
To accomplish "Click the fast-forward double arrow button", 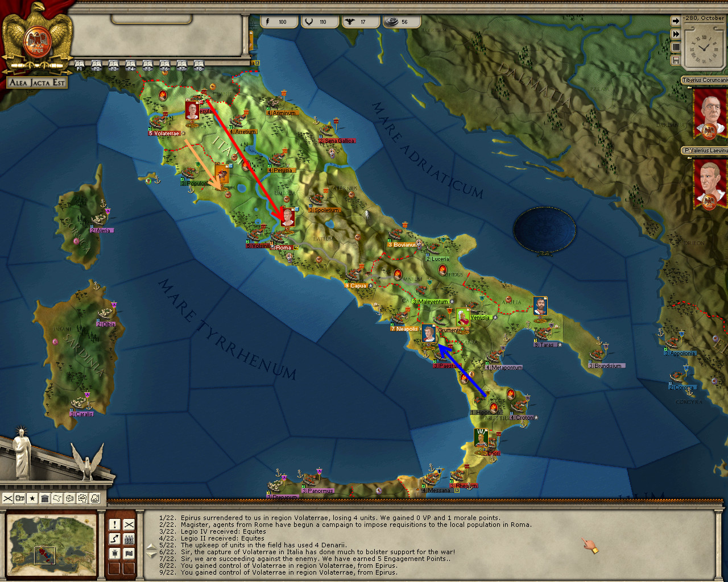I will 676,34.
